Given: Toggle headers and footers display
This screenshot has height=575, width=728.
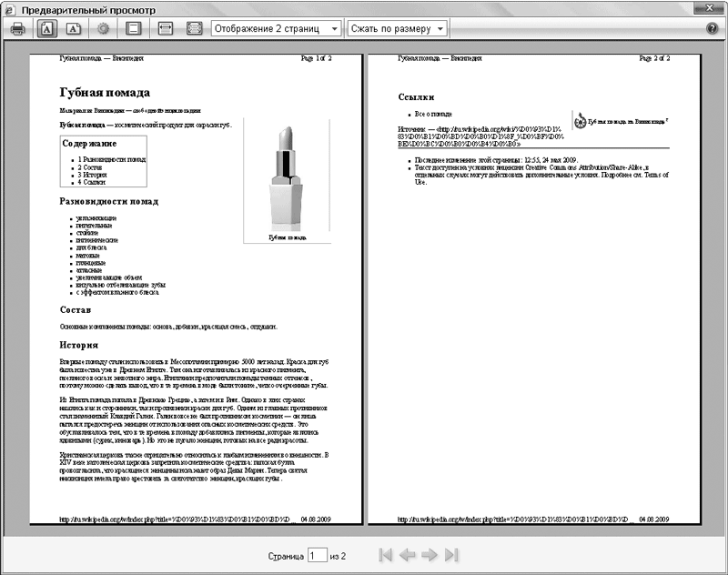Looking at the screenshot, I should 134,29.
